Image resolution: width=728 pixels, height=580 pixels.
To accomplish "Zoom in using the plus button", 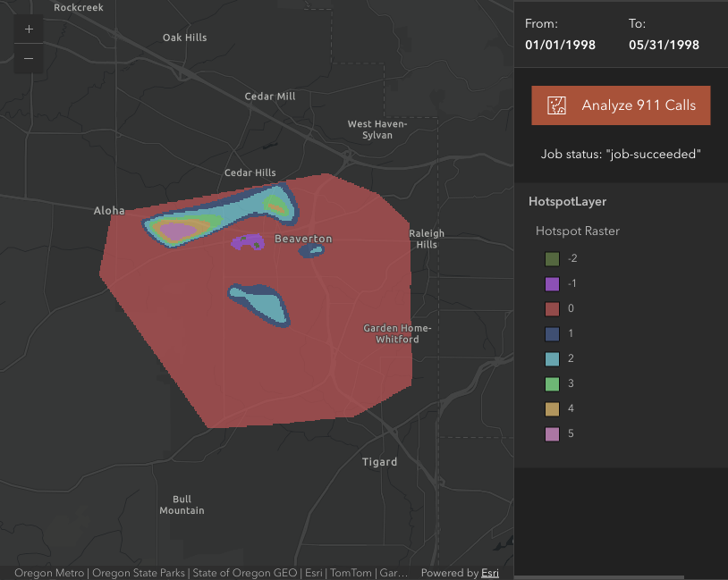I will coord(28,28).
